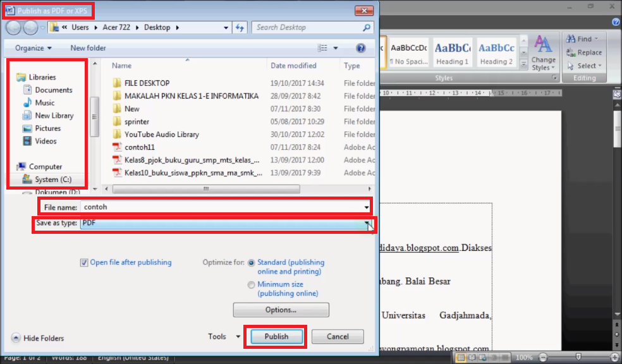Open the Save as type combo box

click(226, 223)
